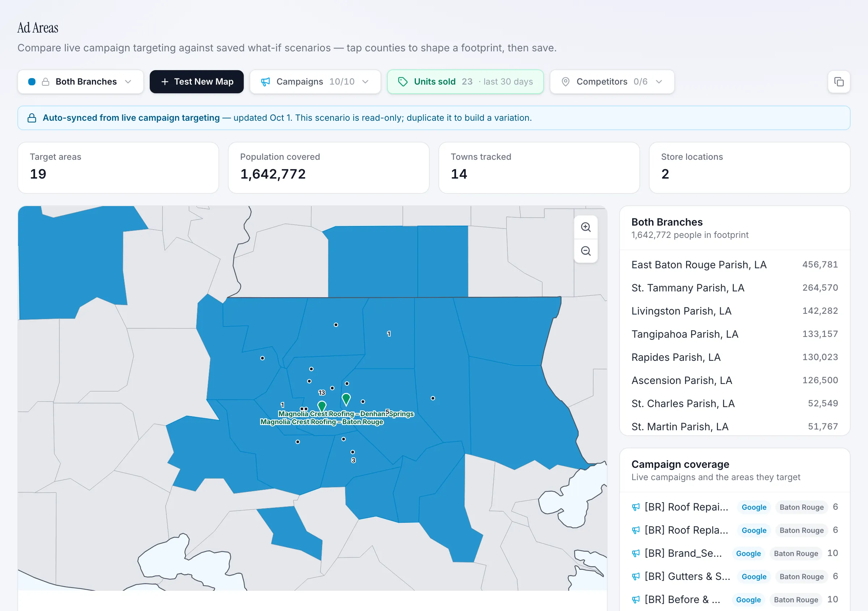This screenshot has width=868, height=611.
Task: Click Baton Rouge tag on [BR] Before & ... row
Action: 795,599
